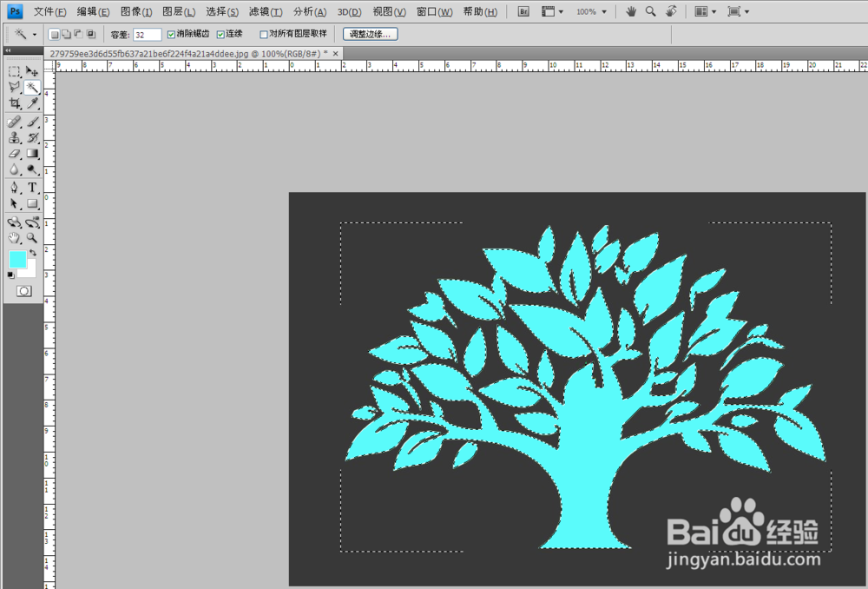Select the Rotate View tool in application bar
868x589 pixels.
pos(671,11)
